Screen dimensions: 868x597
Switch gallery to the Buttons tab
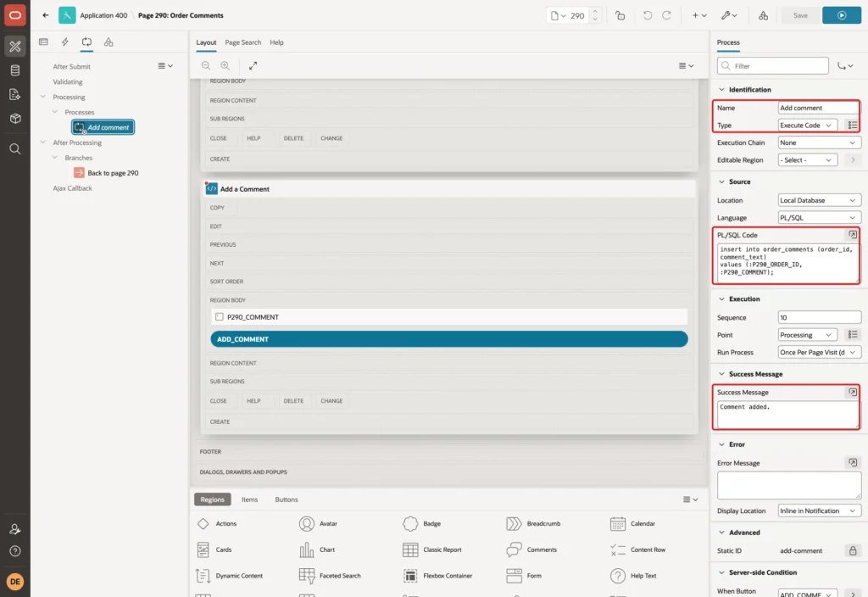[x=287, y=499]
